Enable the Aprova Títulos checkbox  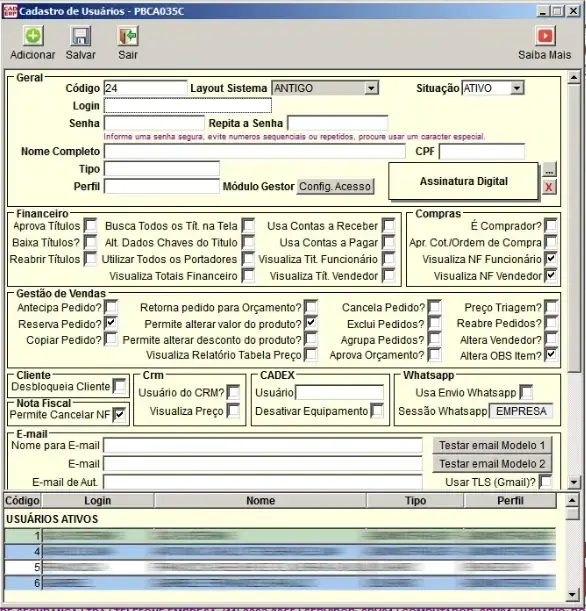(x=91, y=226)
